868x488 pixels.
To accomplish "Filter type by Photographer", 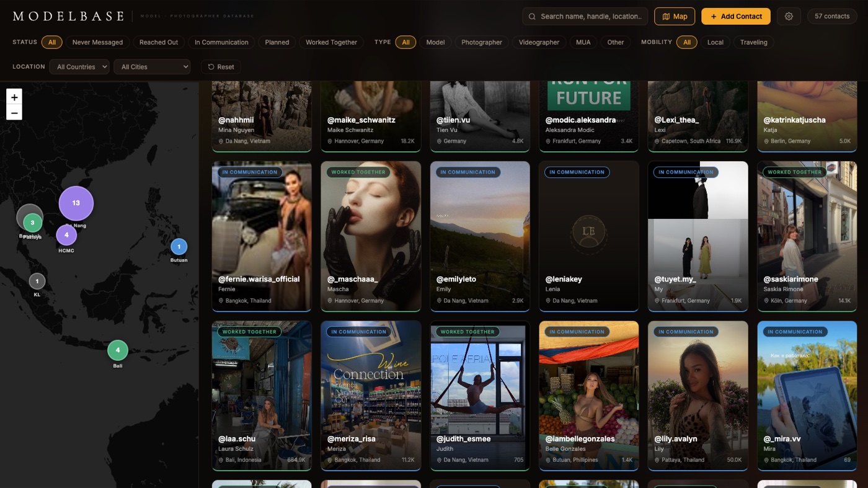I will coord(482,42).
